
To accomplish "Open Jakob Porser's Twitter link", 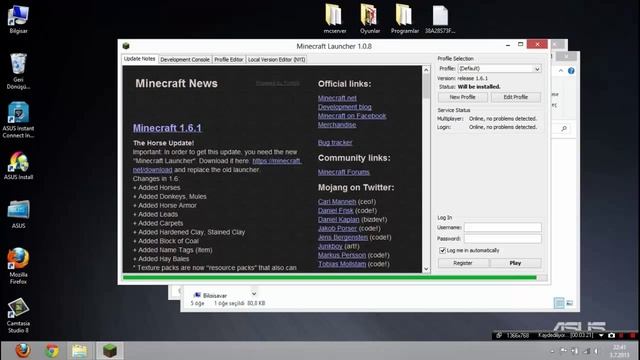I will (337, 229).
